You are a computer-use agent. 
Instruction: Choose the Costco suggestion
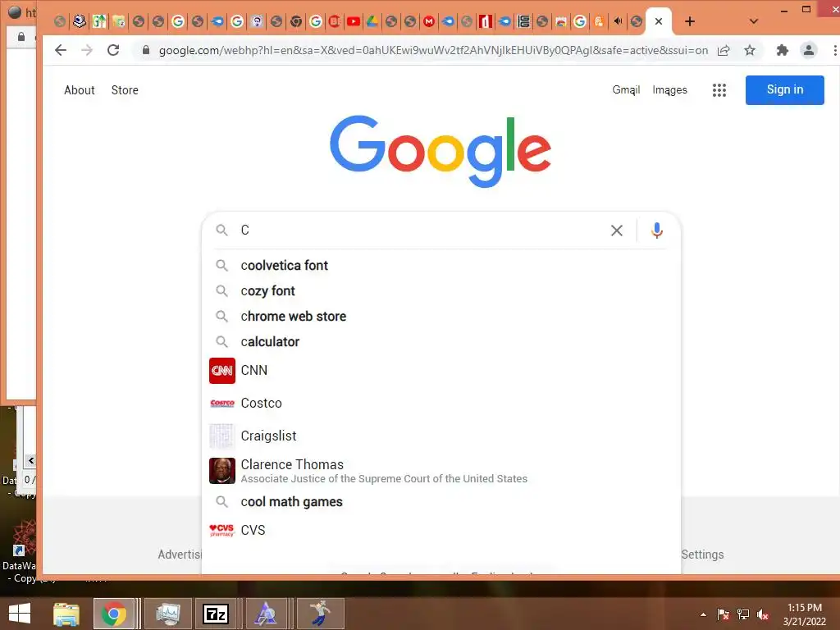[x=441, y=403]
